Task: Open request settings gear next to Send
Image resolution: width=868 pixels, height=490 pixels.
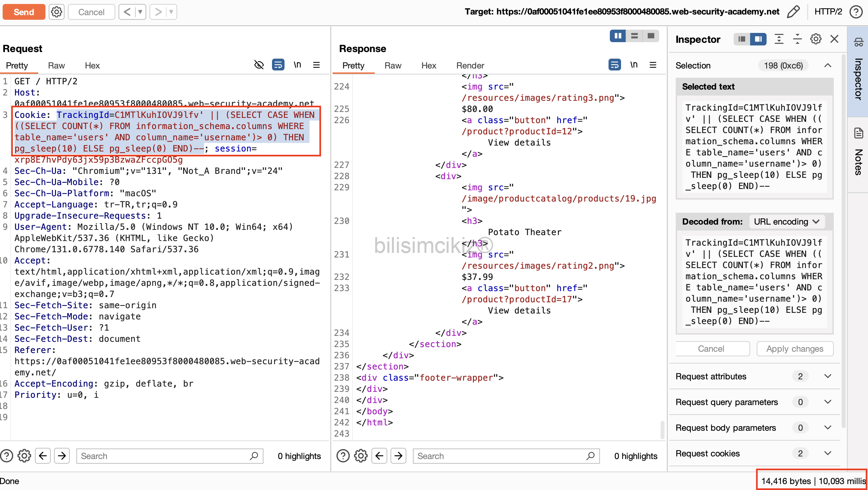Action: 56,12
